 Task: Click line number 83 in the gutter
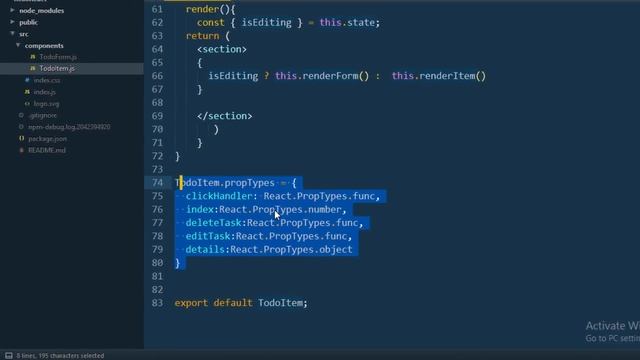coord(157,303)
